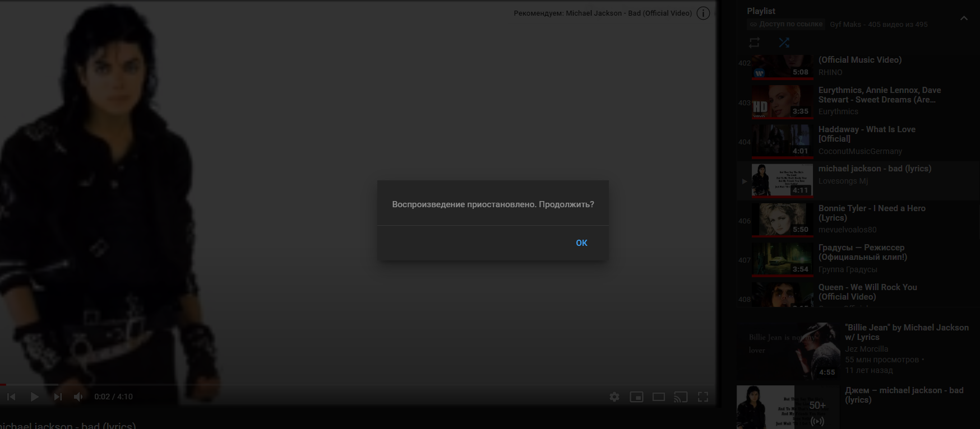Toggle playlist loop
The height and width of the screenshot is (429, 980).
(755, 43)
